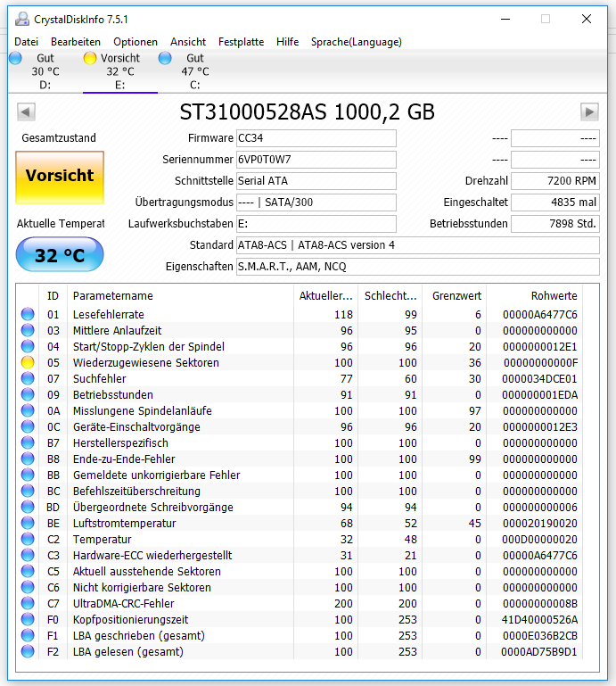Click the Seriennummer field 6VP0T0W7
This screenshot has height=686, width=616.
[x=316, y=160]
